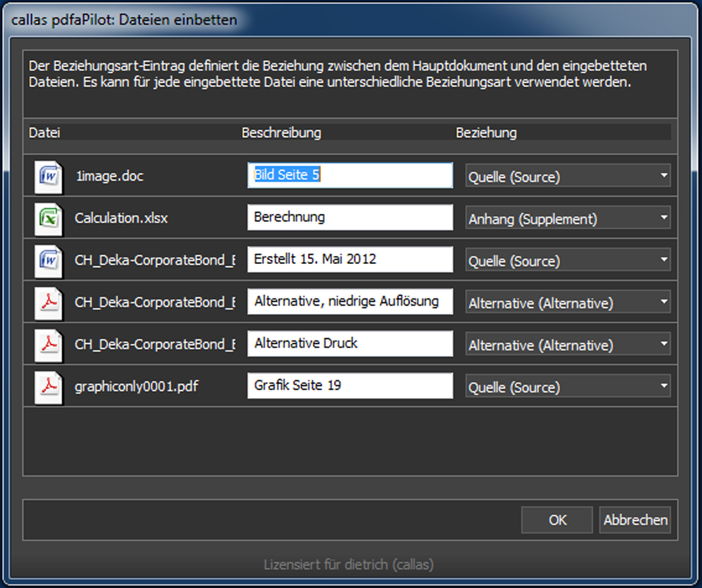The image size is (702, 588).
Task: Click the 'Grafik Seite 19' description field
Action: tap(350, 386)
